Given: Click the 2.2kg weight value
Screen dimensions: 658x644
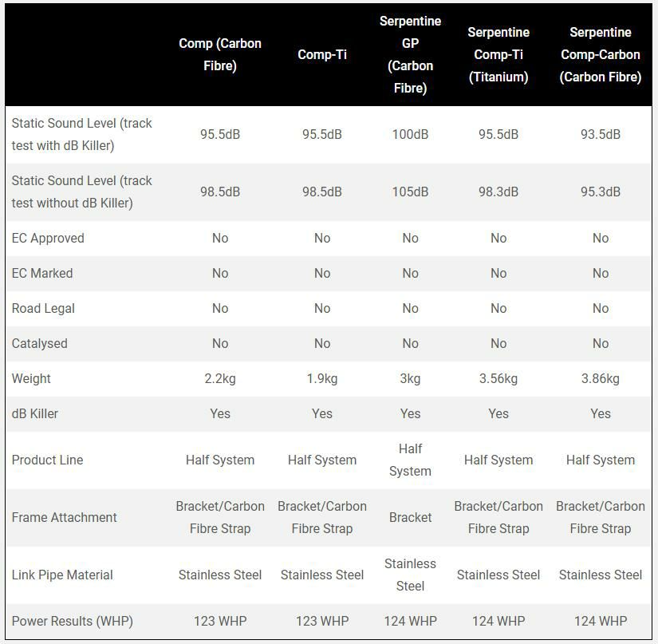Looking at the screenshot, I should pyautogui.click(x=220, y=378).
